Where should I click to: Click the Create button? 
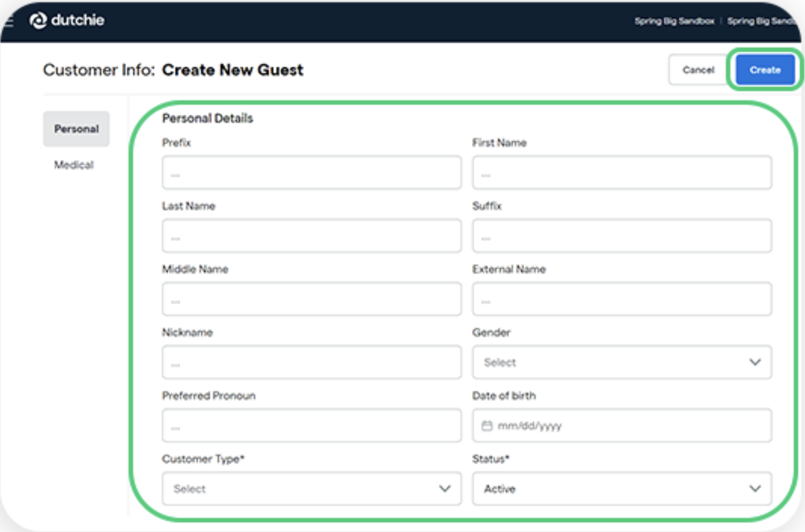[x=765, y=70]
